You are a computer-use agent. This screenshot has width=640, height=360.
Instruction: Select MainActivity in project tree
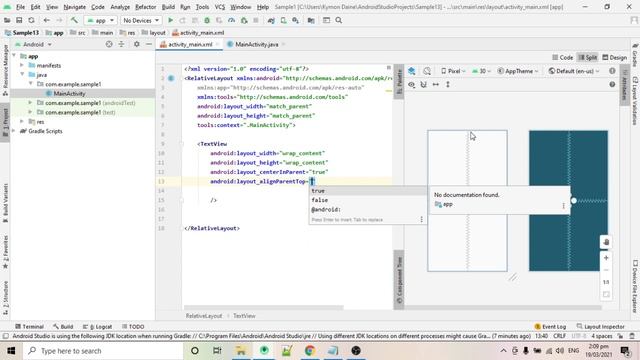(x=69, y=93)
